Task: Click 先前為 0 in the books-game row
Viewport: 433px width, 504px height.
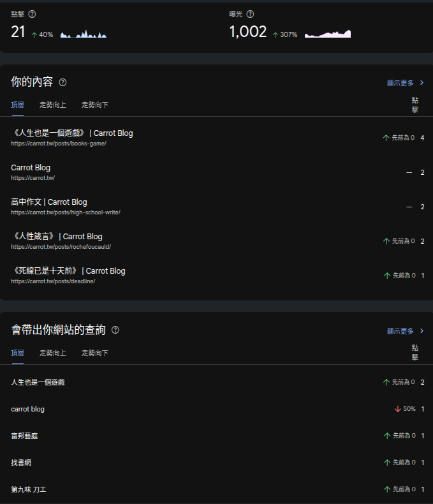Action: pos(403,138)
